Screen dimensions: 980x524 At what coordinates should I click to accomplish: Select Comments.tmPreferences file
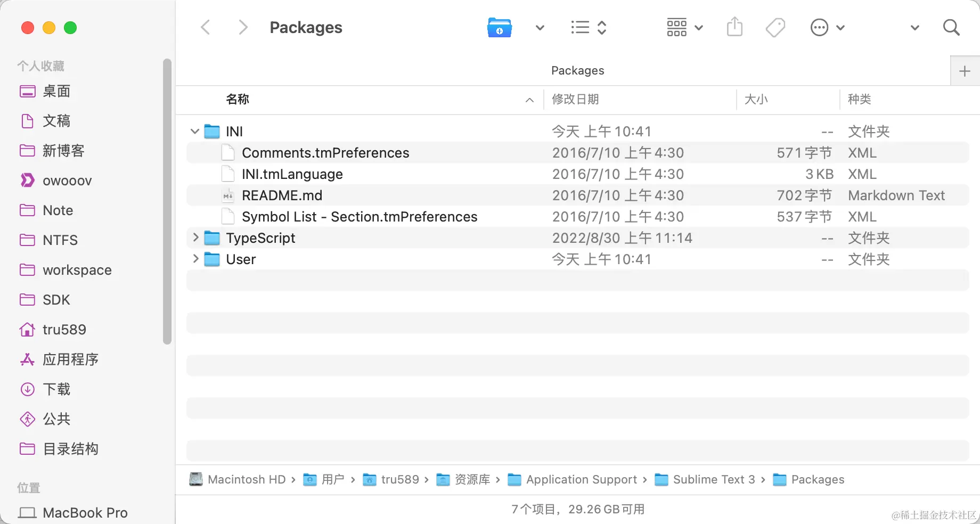(x=578, y=153)
